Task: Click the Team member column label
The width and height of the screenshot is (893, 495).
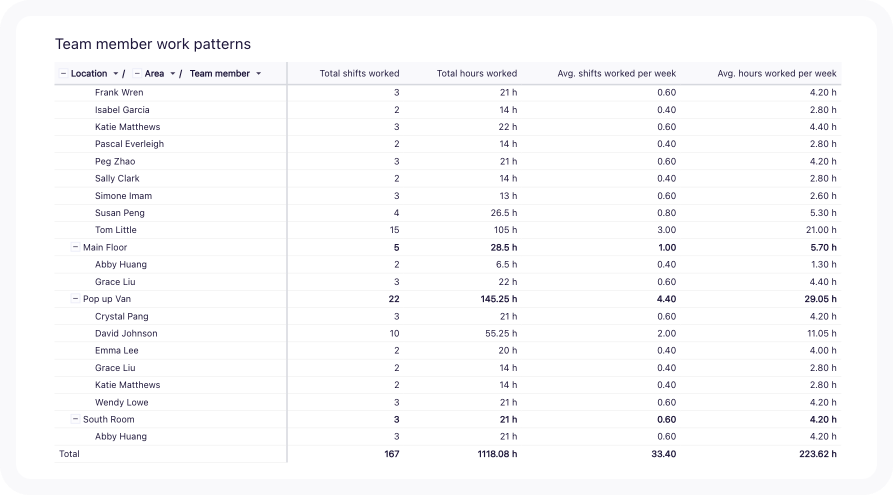Action: pos(220,73)
